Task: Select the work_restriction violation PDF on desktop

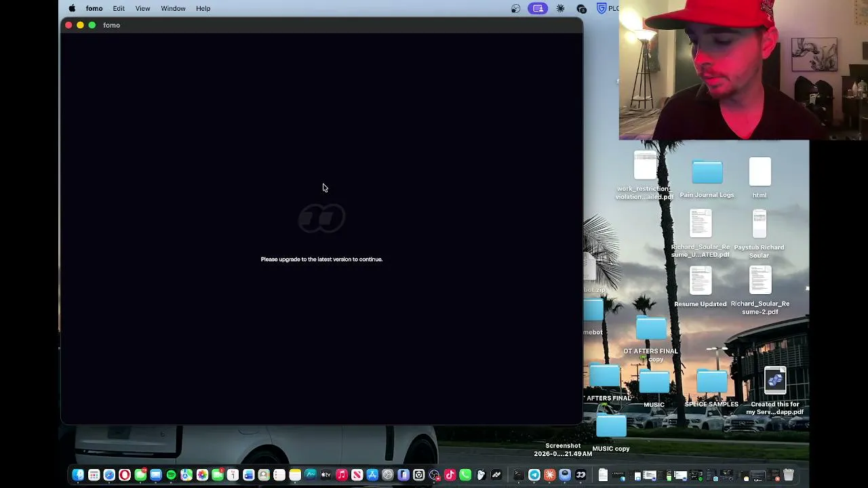Action: 645,167
